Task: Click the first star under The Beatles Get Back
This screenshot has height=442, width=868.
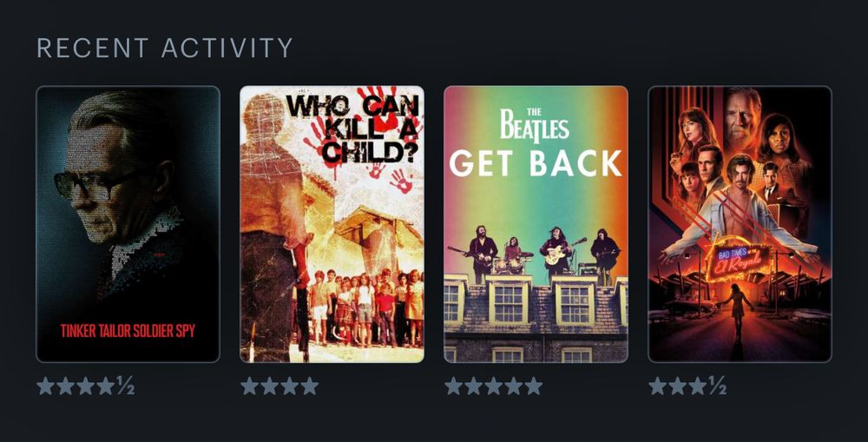Action: [x=453, y=386]
